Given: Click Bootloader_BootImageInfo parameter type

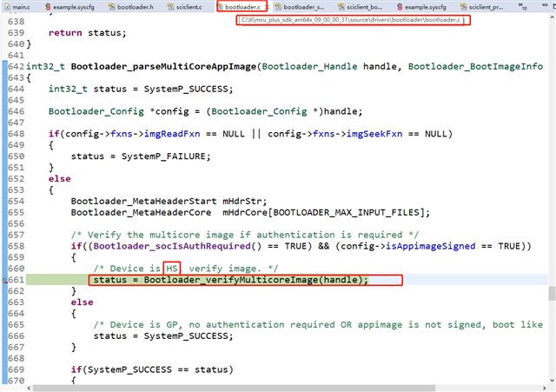Looking at the screenshot, I should coord(475,66).
